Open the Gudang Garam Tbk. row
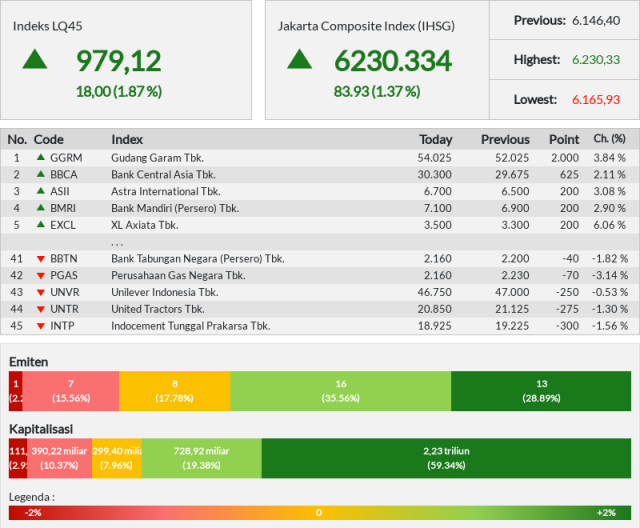Image resolution: width=640 pixels, height=528 pixels. (x=320, y=158)
